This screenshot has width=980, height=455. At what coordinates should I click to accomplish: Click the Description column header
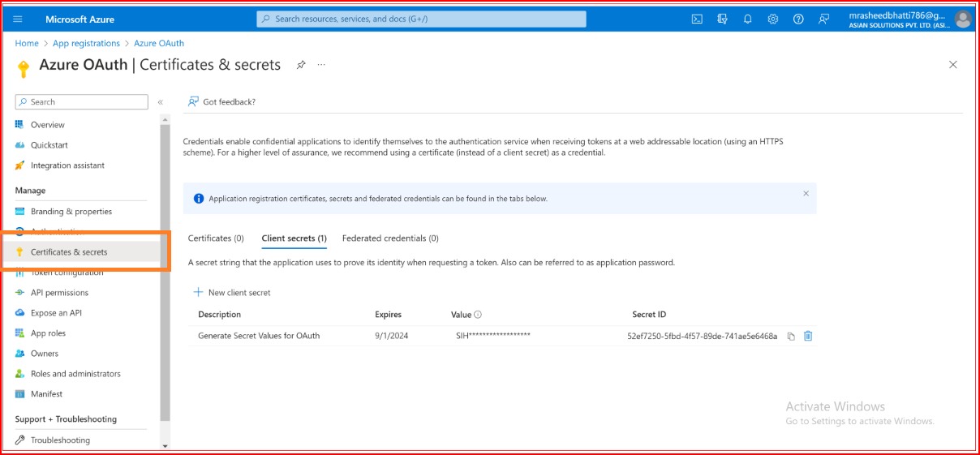click(x=219, y=315)
